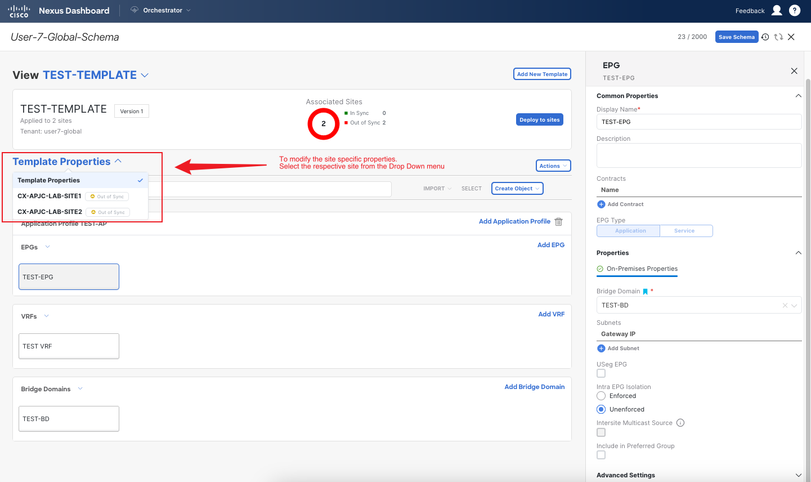This screenshot has width=811, height=482.
Task: Open the help question-mark icon
Action: click(794, 10)
